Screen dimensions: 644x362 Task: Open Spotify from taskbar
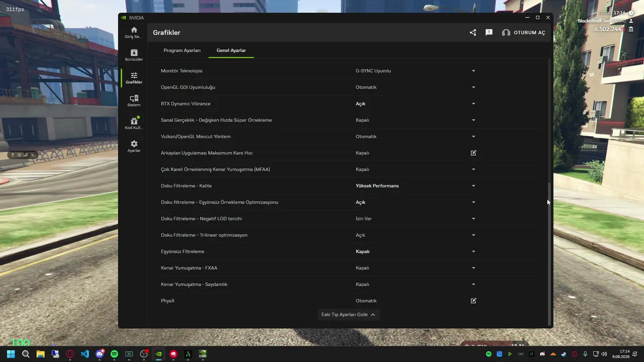(x=114, y=354)
